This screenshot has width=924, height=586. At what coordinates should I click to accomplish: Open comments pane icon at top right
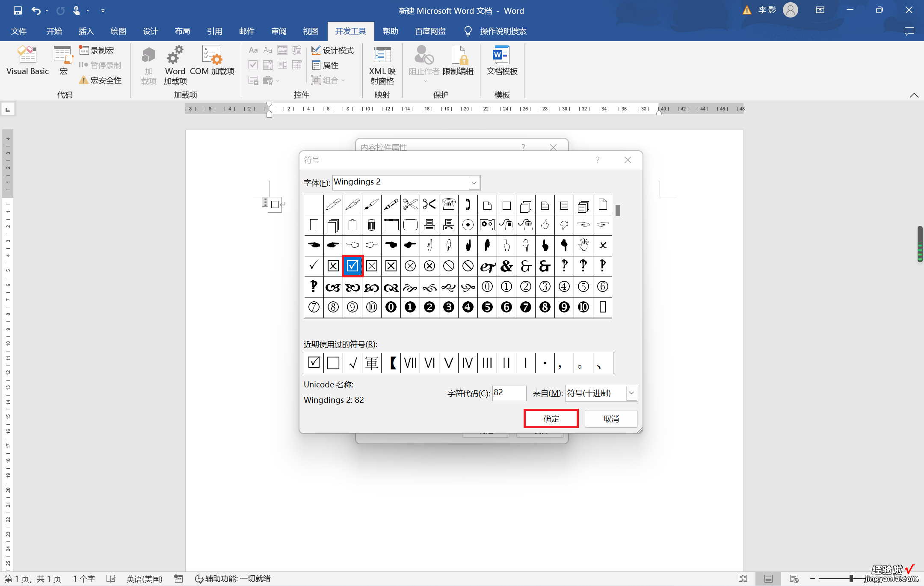(x=909, y=31)
